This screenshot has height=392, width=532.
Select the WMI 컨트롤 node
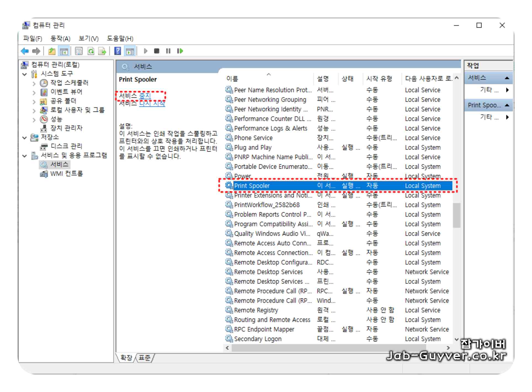click(66, 174)
